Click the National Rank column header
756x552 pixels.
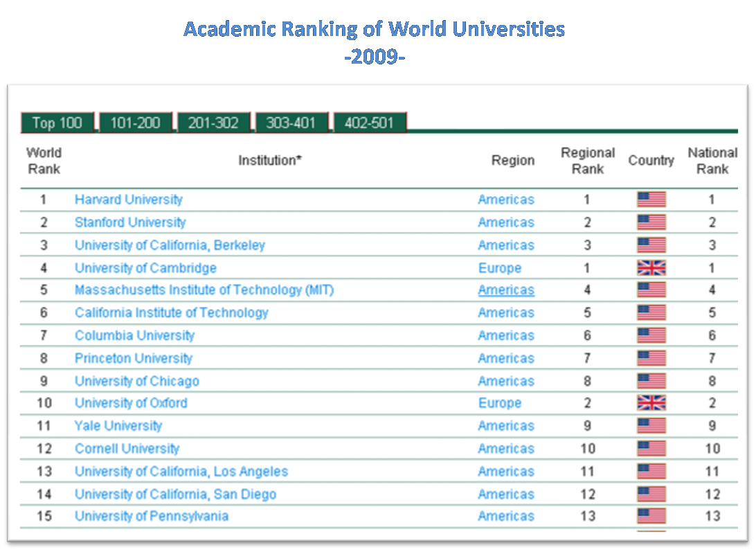(x=712, y=161)
